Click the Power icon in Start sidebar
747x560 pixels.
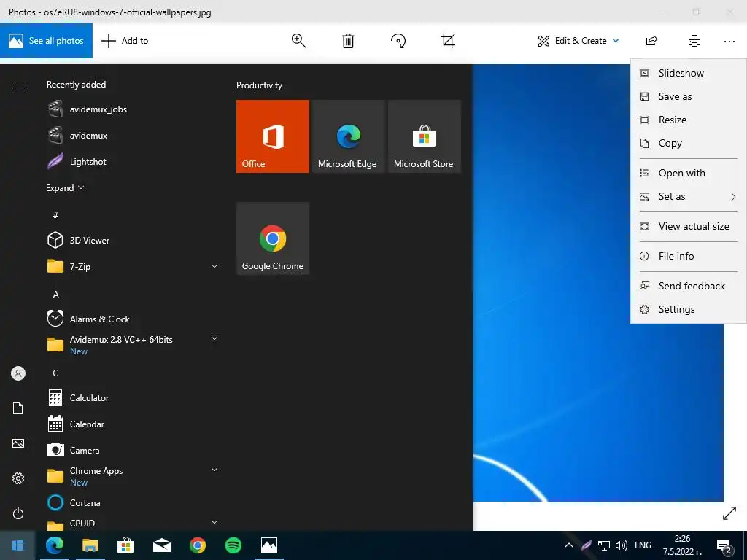18,513
